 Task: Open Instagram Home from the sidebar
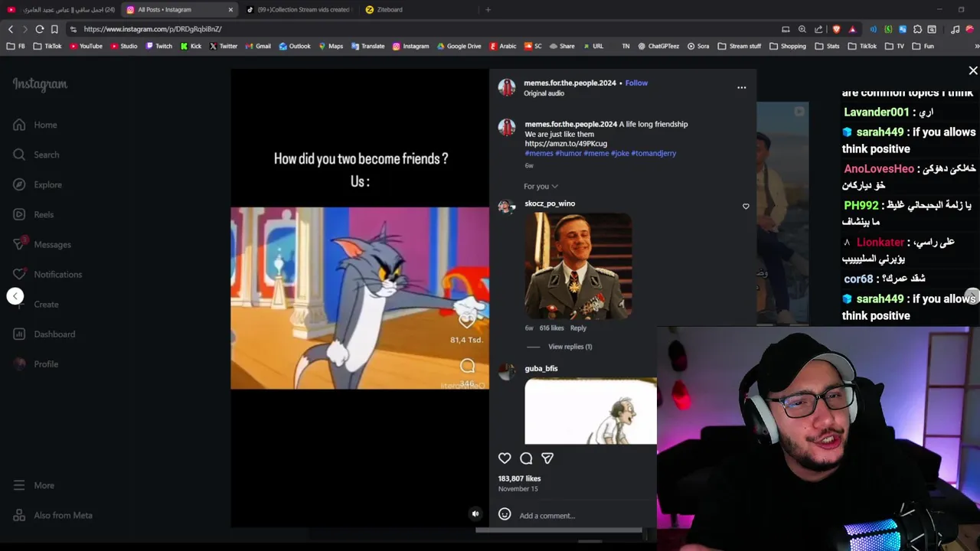35,125
